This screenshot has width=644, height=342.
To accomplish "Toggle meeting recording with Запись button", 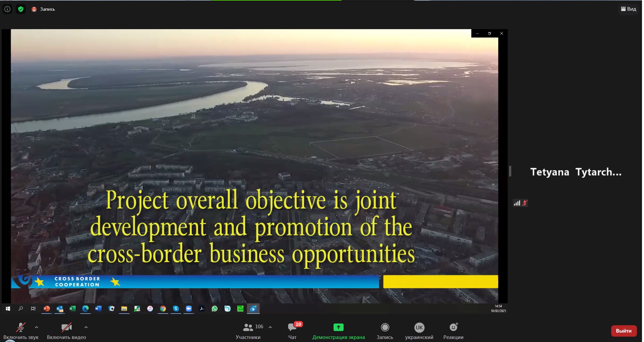I will [x=385, y=331].
